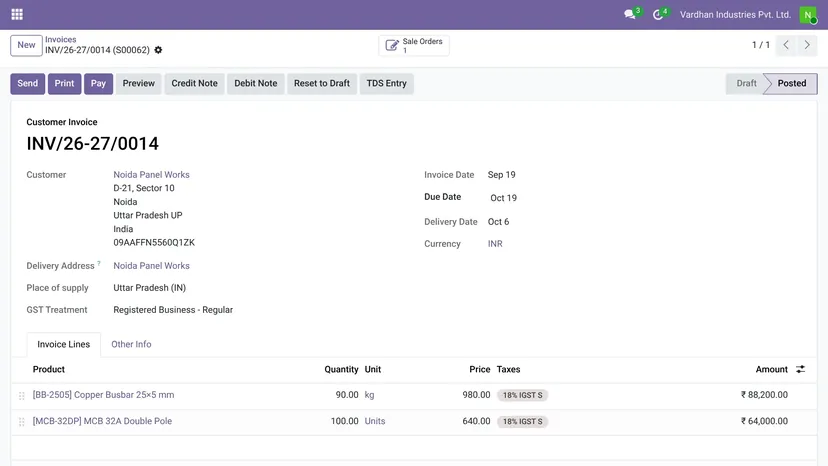Click the price 980.00
The image size is (828, 466).
point(476,395)
